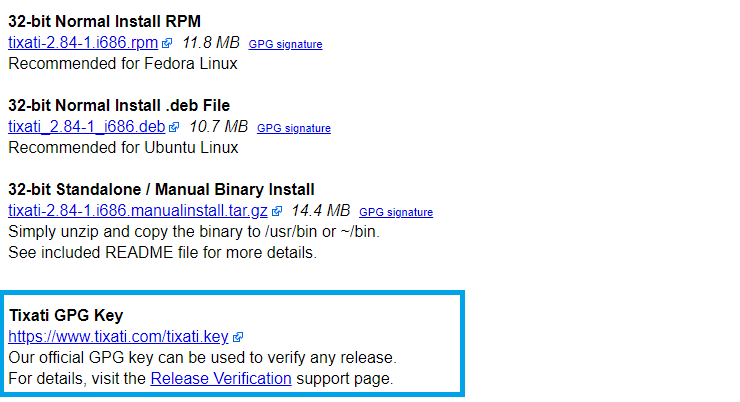This screenshot has width=740, height=402.
Task: Click the "Tixati GPG Key" heading
Action: (x=66, y=315)
